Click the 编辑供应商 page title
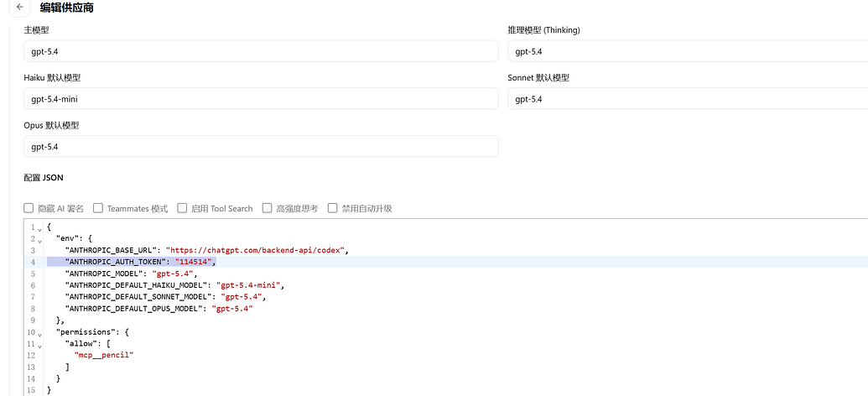This screenshot has width=868, height=396. [66, 8]
